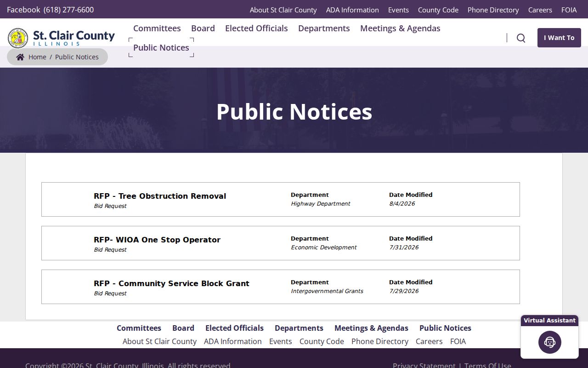This screenshot has height=368, width=588.
Task: Open Elected Officials in the main menu
Action: [256, 28]
